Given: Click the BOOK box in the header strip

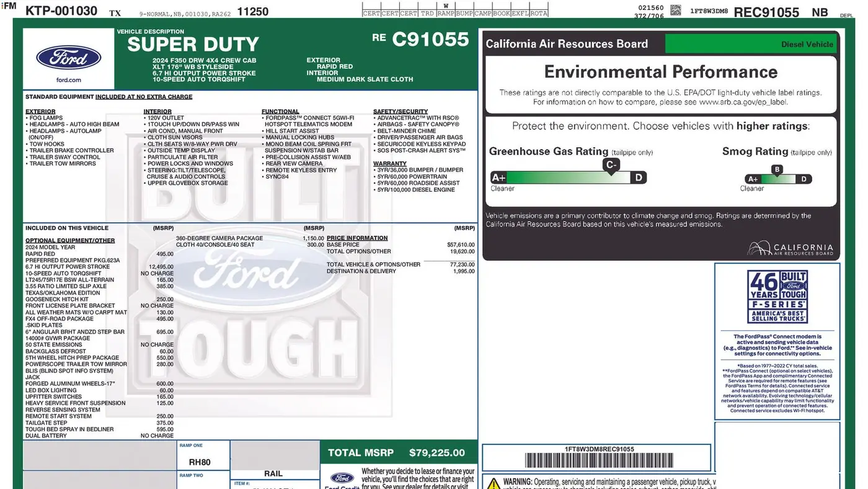Looking at the screenshot, I should coord(502,13).
